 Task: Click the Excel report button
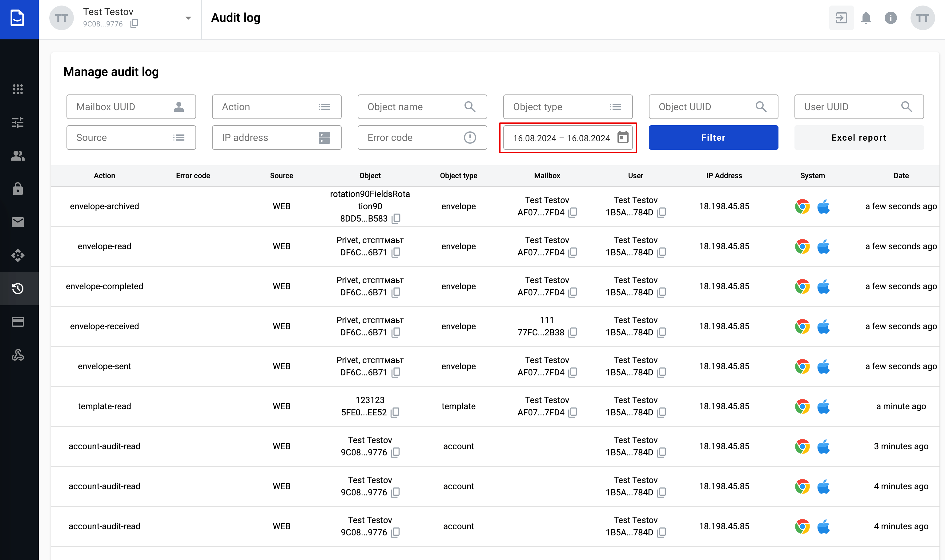pos(859,137)
